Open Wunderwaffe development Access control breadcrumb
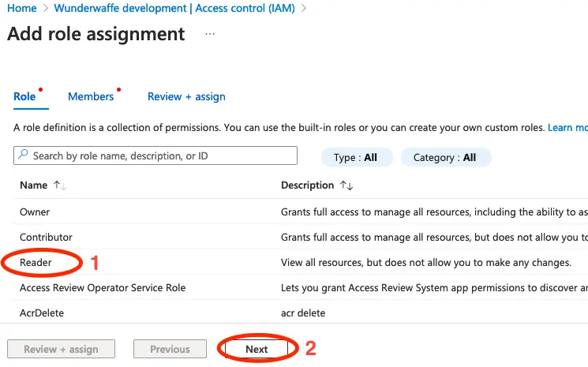Image resolution: width=588 pixels, height=367 pixels. [x=174, y=8]
